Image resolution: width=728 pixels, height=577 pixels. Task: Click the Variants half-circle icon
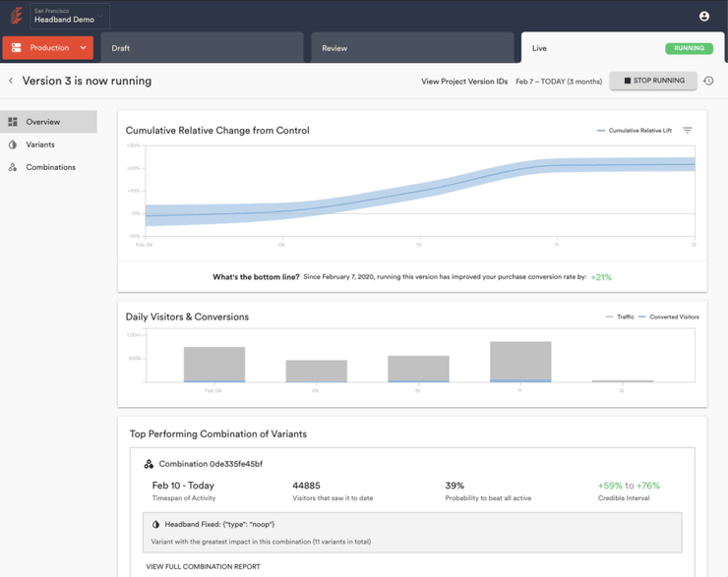point(13,144)
